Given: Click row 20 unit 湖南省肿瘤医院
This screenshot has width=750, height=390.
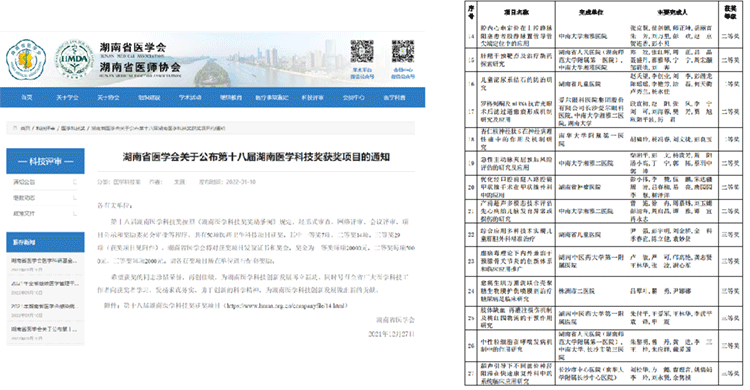Looking at the screenshot, I should point(580,187).
